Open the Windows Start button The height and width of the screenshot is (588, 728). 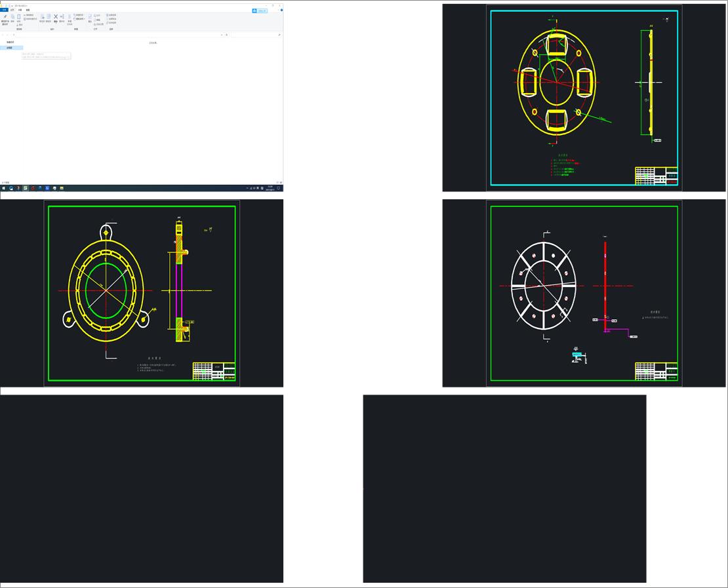[3, 188]
